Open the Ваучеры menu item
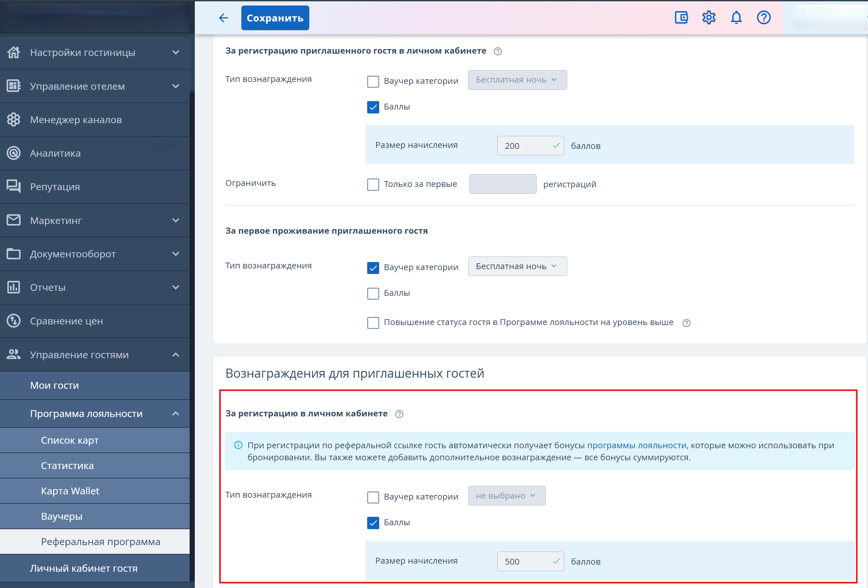This screenshot has height=588, width=868. tap(61, 516)
